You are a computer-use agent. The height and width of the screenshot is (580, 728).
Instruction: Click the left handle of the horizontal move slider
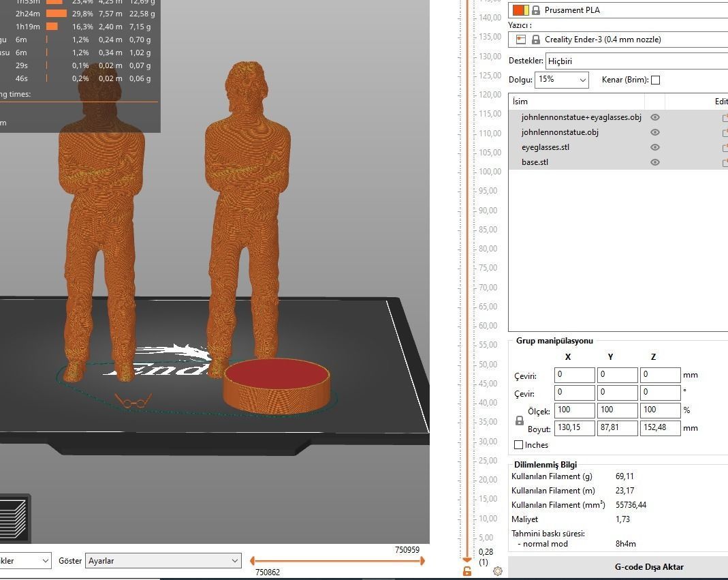tap(252, 561)
